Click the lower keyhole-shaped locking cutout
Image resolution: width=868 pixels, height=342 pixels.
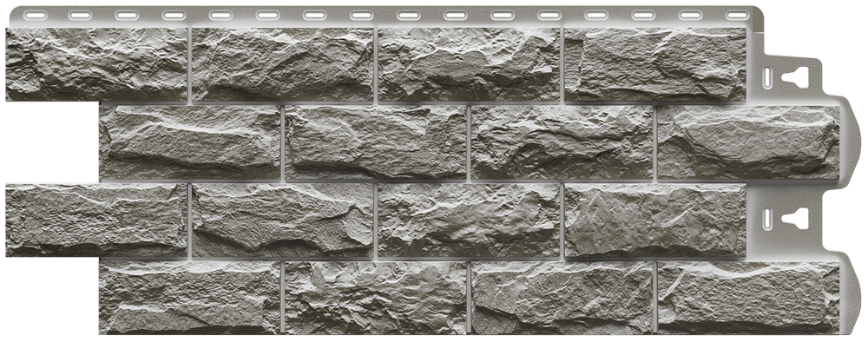(x=794, y=219)
